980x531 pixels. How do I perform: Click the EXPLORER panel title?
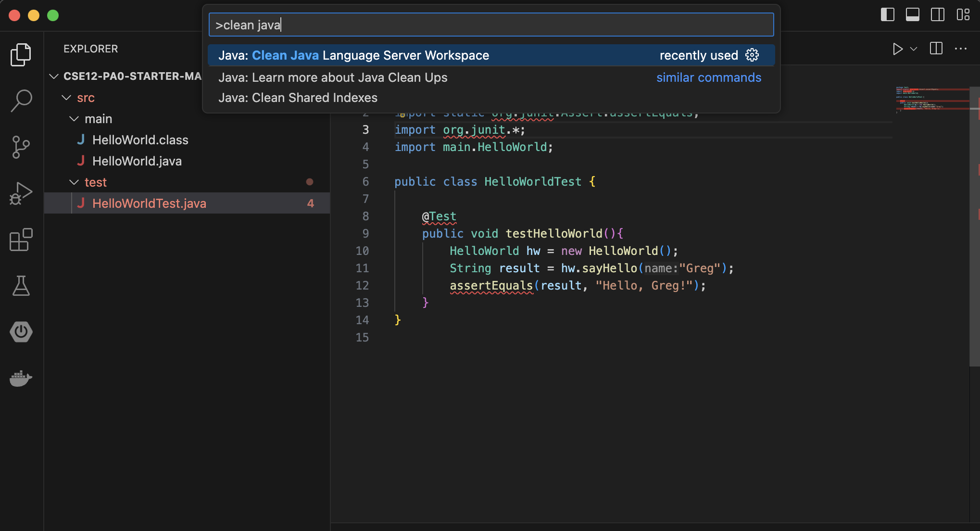[90, 49]
